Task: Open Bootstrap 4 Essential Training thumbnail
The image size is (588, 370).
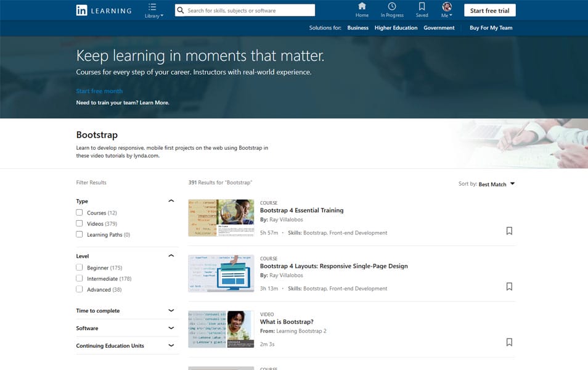Action: click(221, 218)
